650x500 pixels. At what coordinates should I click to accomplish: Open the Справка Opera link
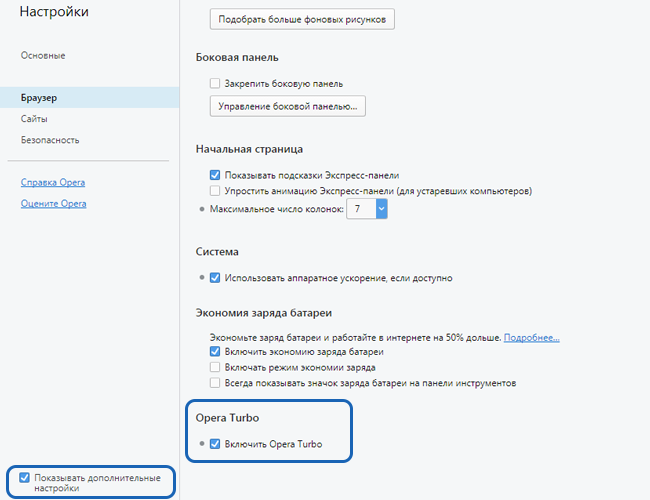(53, 182)
